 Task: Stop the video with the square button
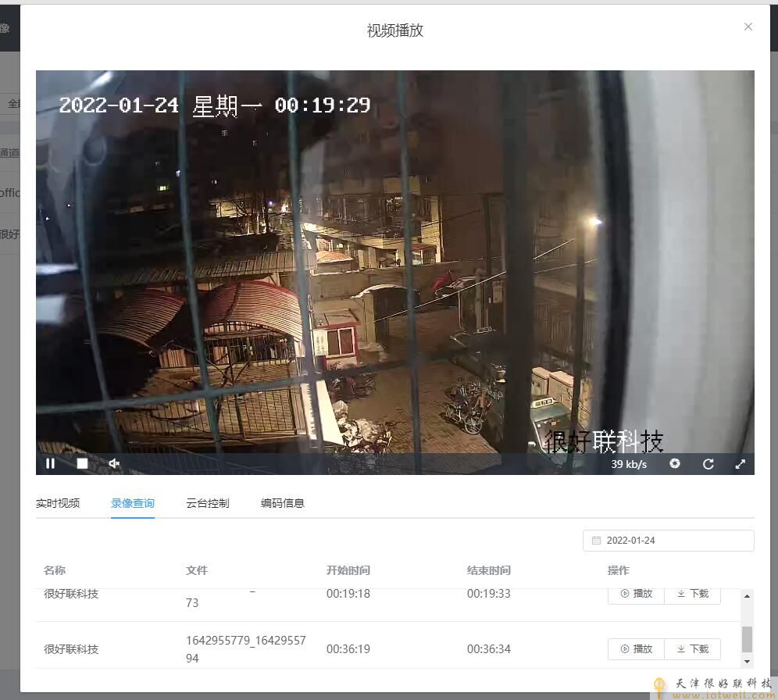82,463
